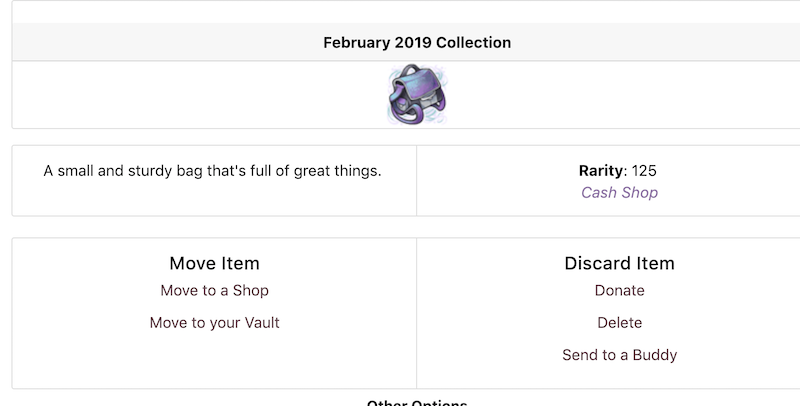Viewport: 800px width, 406px height.
Task: Click the bag description text
Action: click(x=212, y=171)
